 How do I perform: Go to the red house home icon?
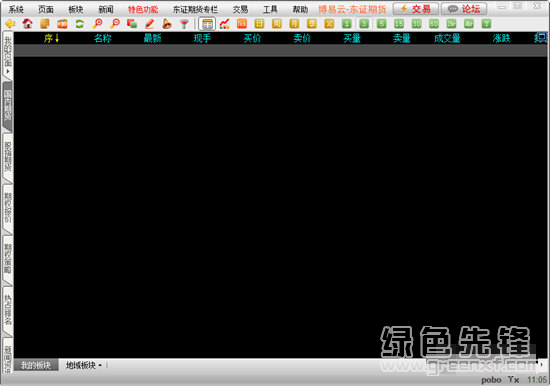pos(27,24)
